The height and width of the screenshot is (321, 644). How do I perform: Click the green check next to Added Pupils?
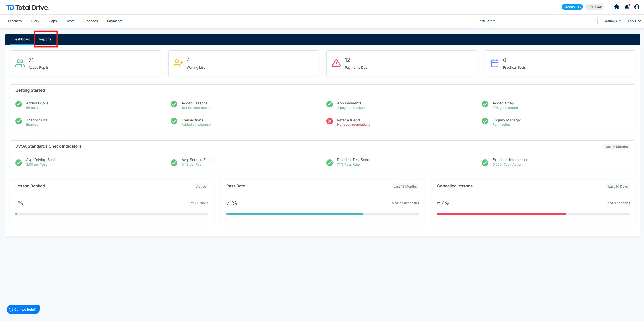19,104
